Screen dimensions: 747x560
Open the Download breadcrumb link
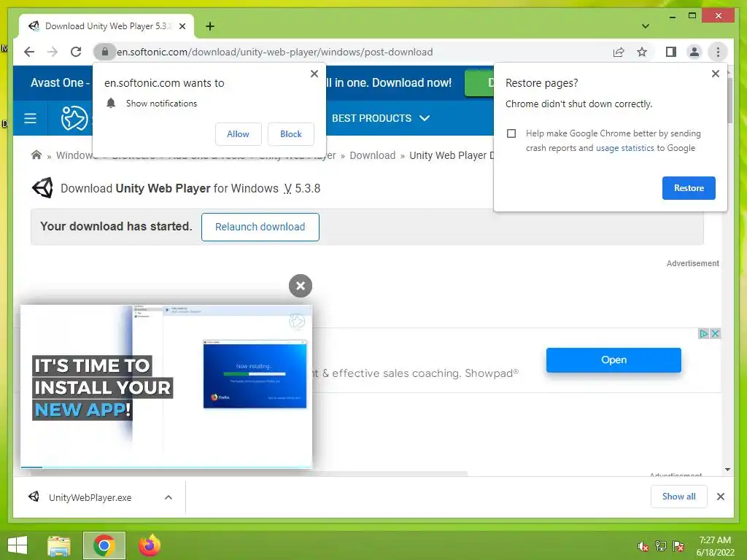(373, 155)
